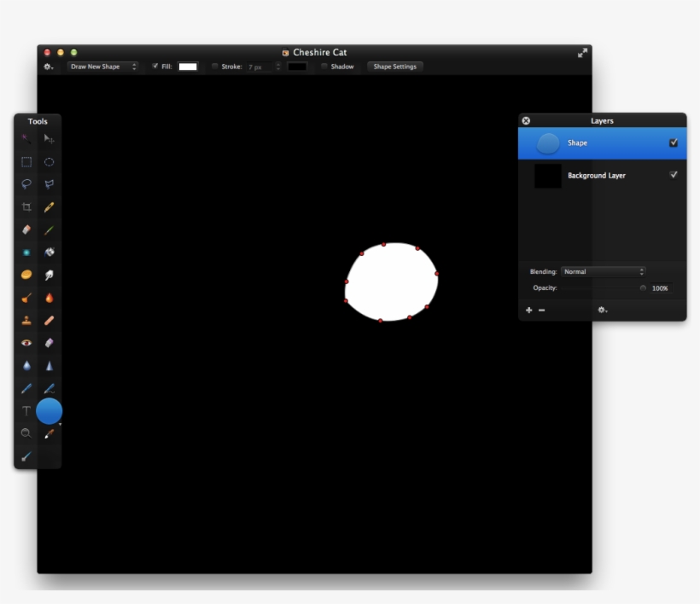The image size is (700, 604).
Task: Select the Eraser tool
Action: 26,229
